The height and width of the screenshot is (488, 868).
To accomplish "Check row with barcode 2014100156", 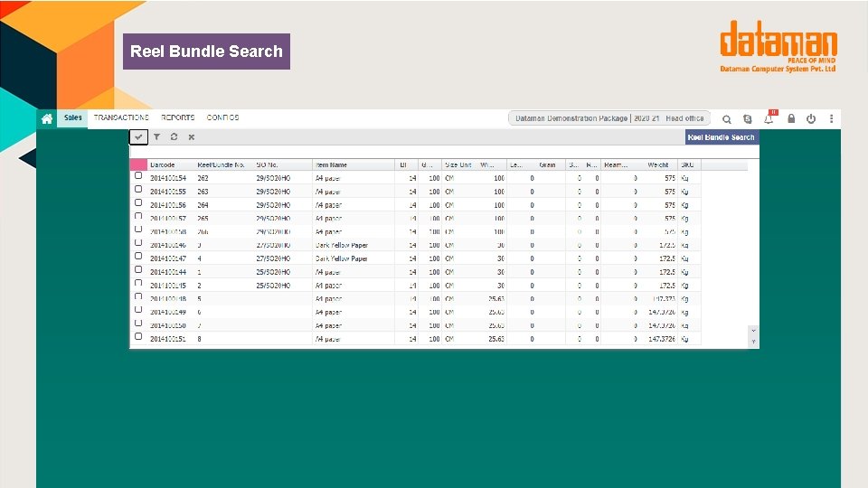I will click(138, 202).
